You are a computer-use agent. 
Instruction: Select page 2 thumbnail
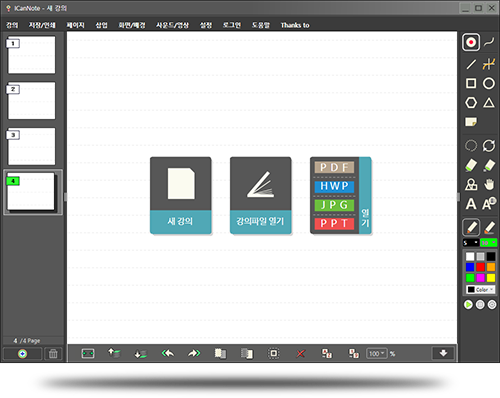click(31, 101)
